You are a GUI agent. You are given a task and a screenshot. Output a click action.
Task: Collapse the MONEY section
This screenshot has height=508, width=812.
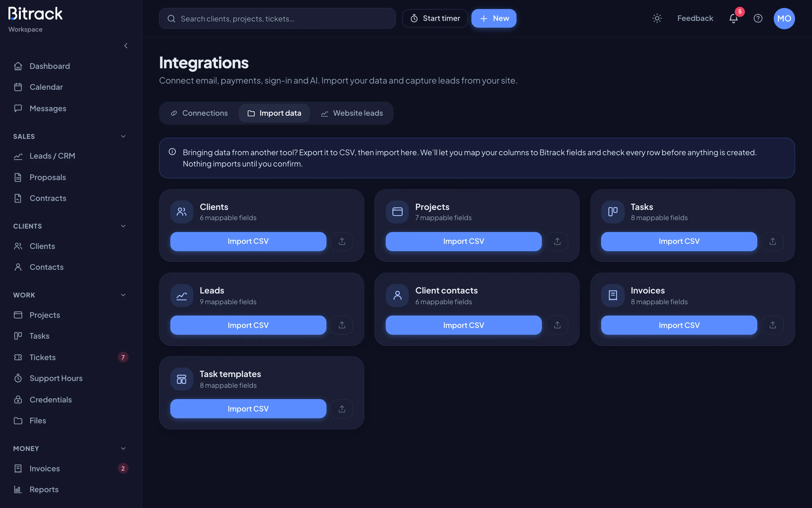(123, 448)
